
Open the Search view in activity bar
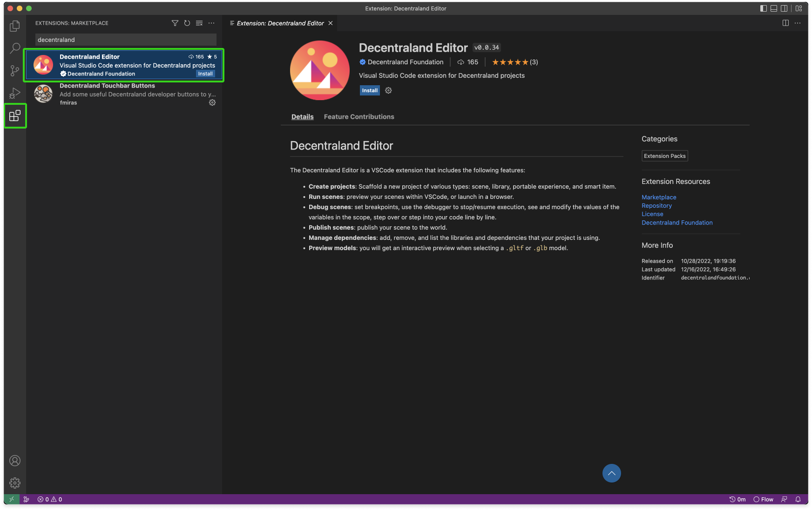click(15, 48)
